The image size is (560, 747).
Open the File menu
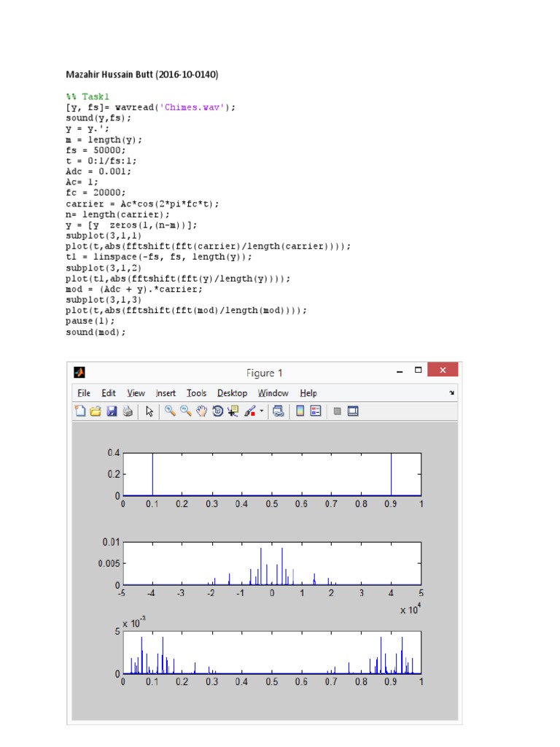84,393
